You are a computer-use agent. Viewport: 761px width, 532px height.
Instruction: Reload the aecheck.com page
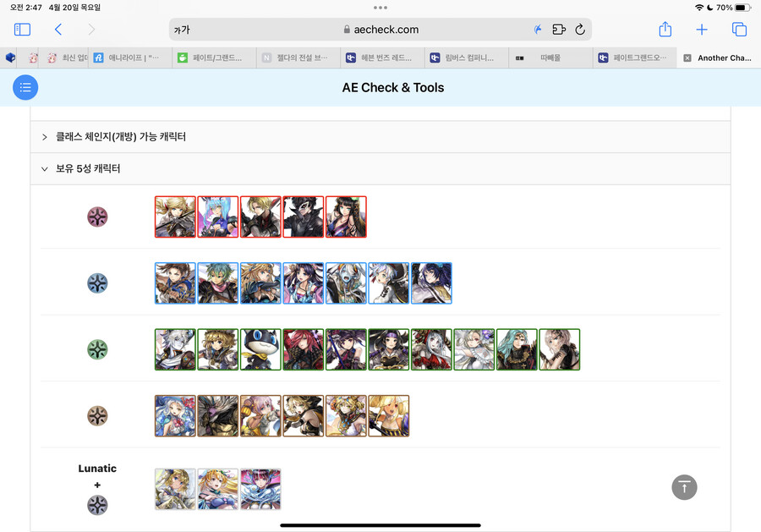580,30
